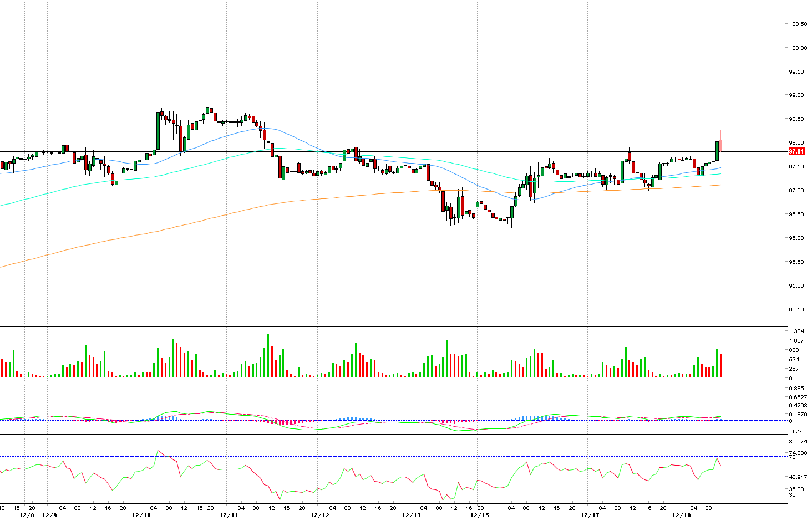
Task: Click the 12/13 date label
Action: tap(411, 515)
